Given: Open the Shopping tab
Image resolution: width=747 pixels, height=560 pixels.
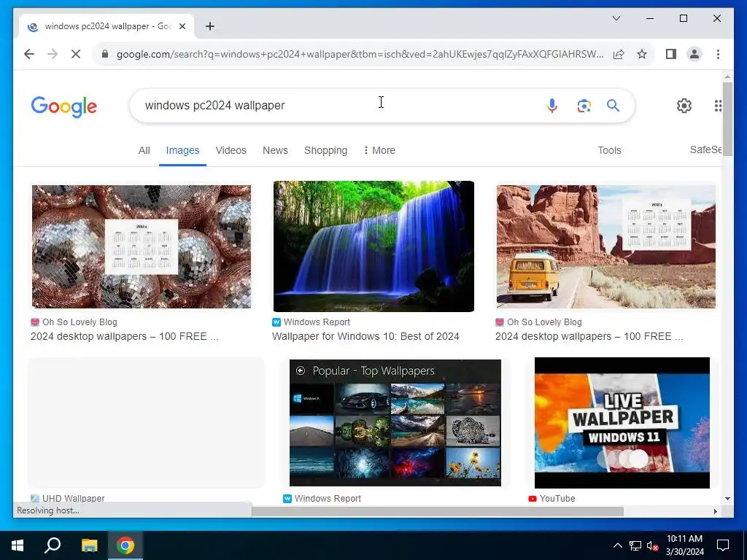Looking at the screenshot, I should pos(325,150).
